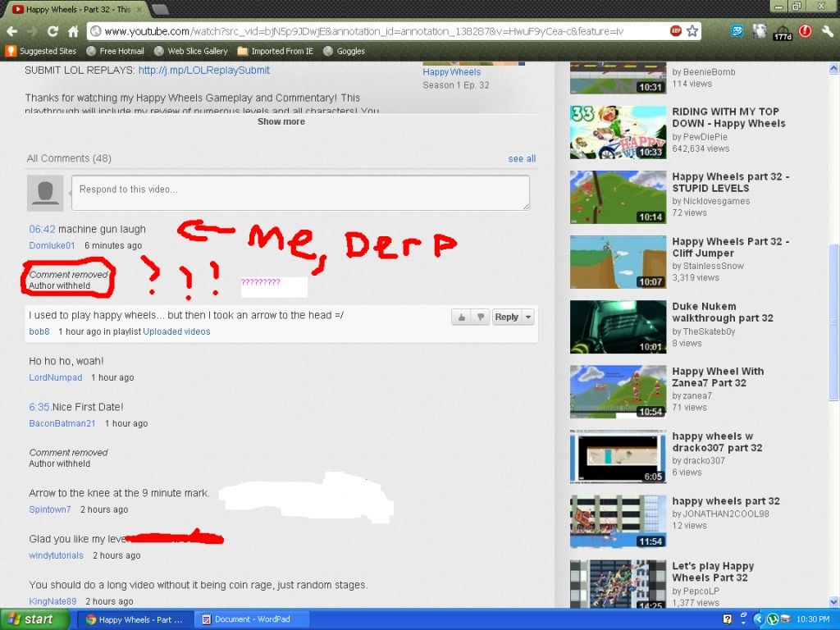Click the YouTube address bar URL
The height and width of the screenshot is (630, 840).
click(363, 32)
